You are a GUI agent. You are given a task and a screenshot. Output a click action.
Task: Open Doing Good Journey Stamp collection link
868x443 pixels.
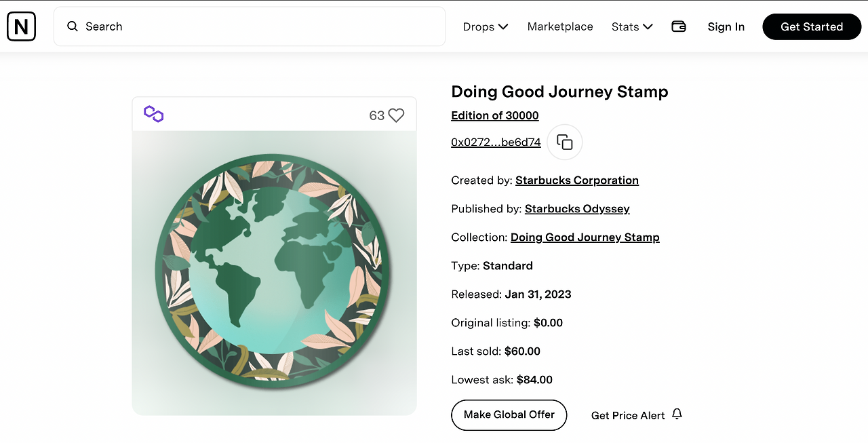point(585,237)
